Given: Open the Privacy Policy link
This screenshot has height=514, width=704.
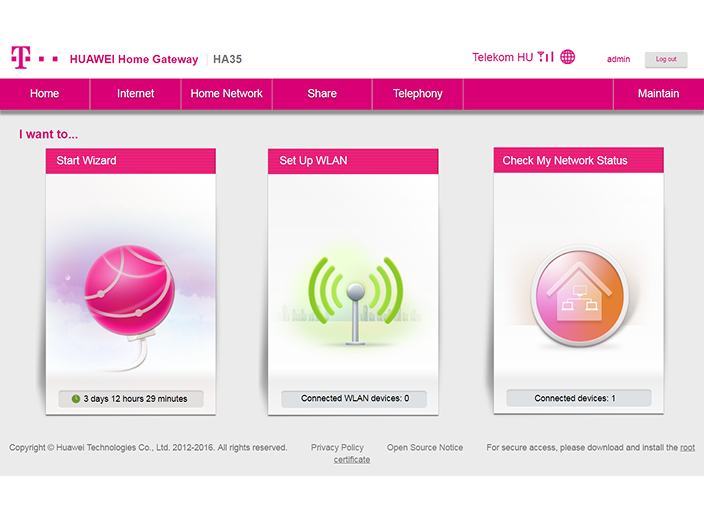Looking at the screenshot, I should (x=337, y=448).
